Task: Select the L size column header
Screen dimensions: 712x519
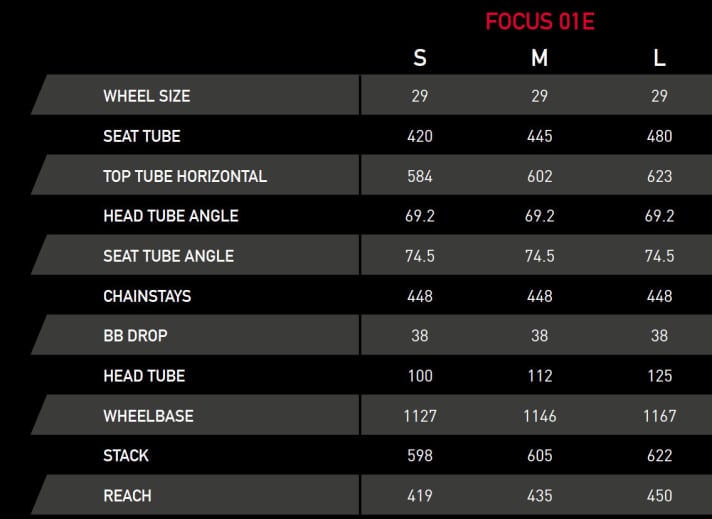Action: [x=659, y=58]
